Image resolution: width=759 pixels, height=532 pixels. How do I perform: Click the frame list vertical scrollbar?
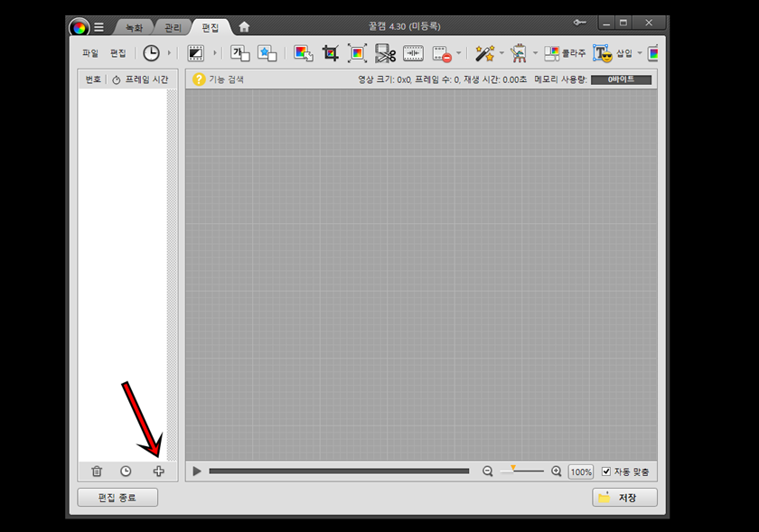pyautogui.click(x=172, y=275)
